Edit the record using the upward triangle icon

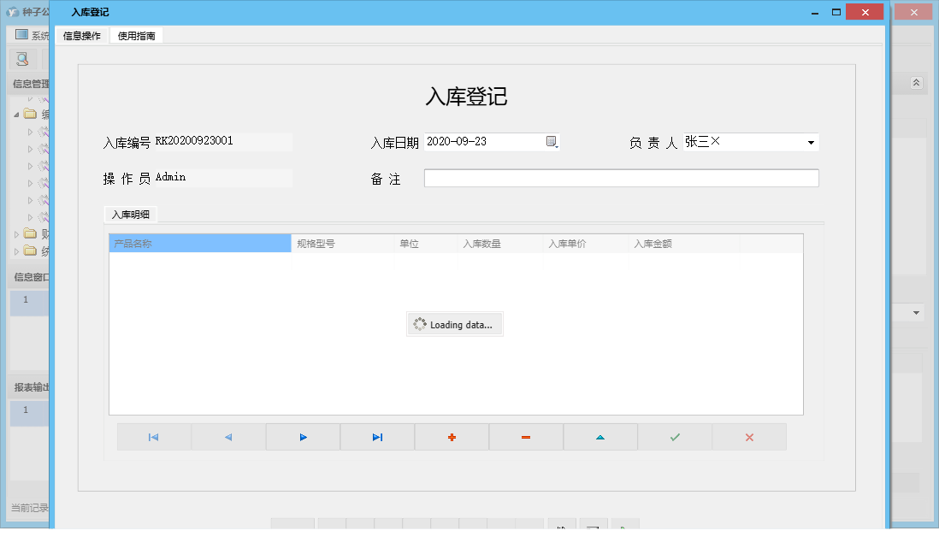pyautogui.click(x=600, y=437)
